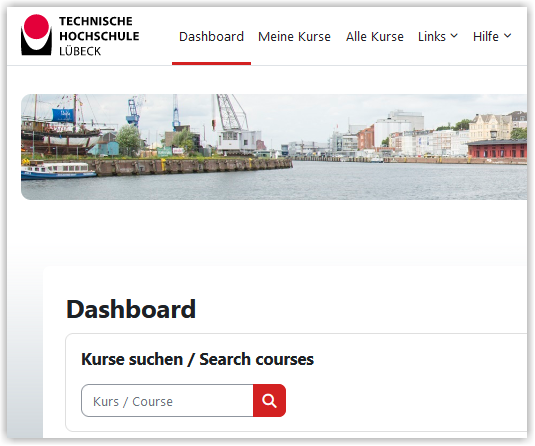Click the Kurse suchen / Search courses heading
This screenshot has height=446, width=535.
click(x=197, y=359)
